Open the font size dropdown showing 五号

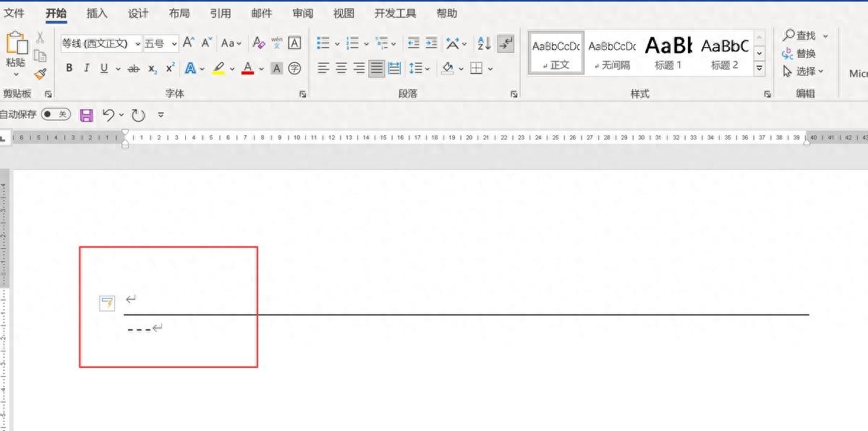point(174,44)
